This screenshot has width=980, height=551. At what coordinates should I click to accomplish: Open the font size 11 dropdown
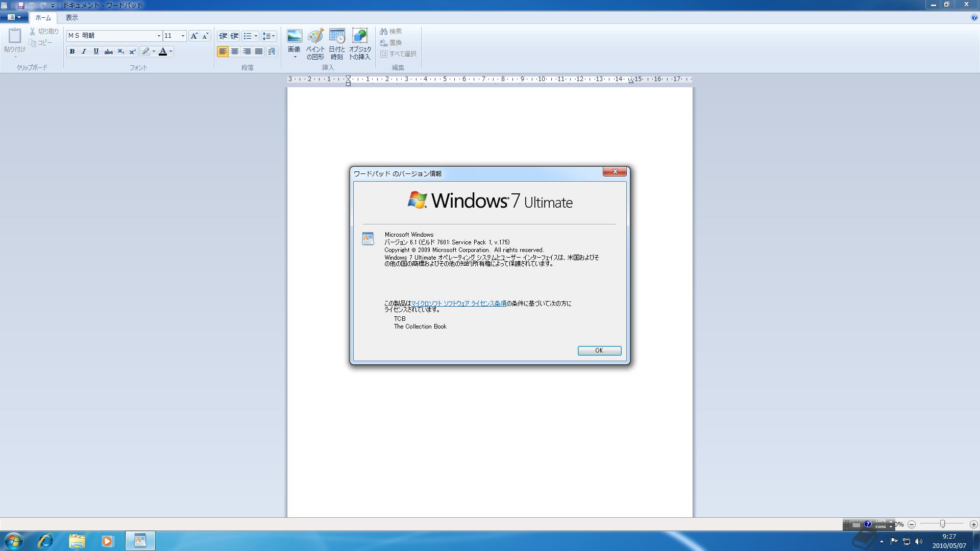[x=183, y=36]
